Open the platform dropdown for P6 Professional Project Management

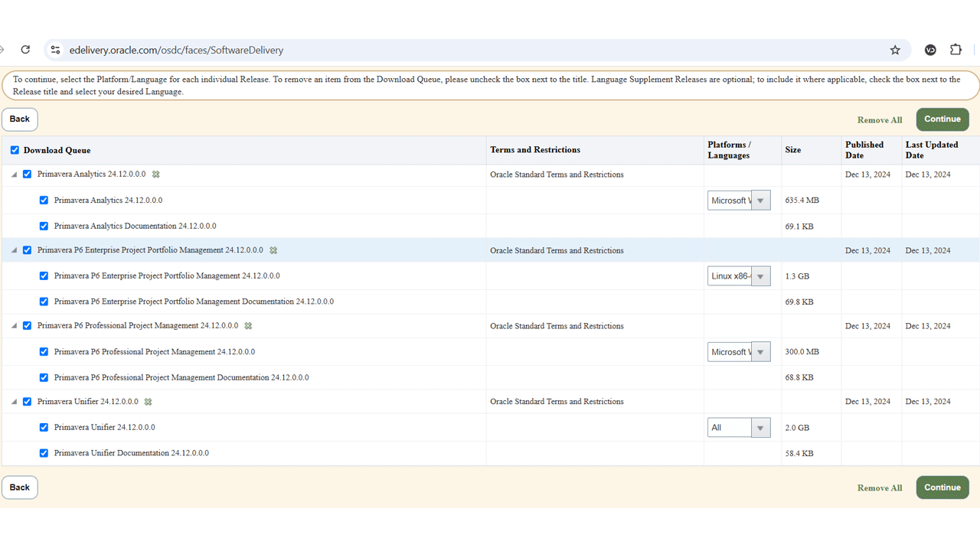(739, 352)
